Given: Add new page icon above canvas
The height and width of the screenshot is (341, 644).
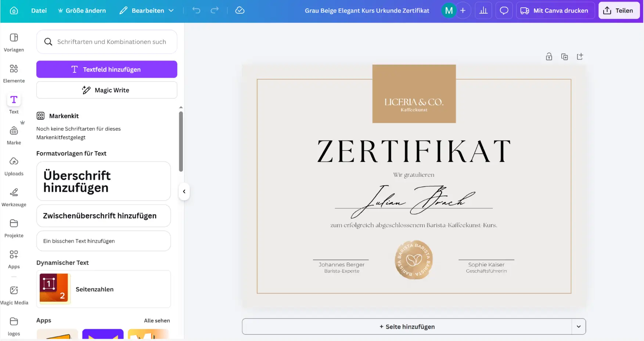Looking at the screenshot, I should pyautogui.click(x=580, y=57).
